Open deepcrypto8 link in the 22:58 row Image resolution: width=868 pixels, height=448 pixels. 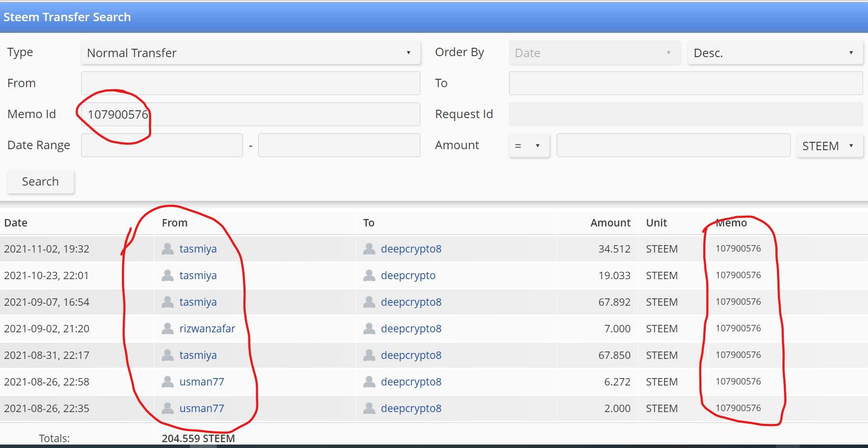tap(411, 382)
